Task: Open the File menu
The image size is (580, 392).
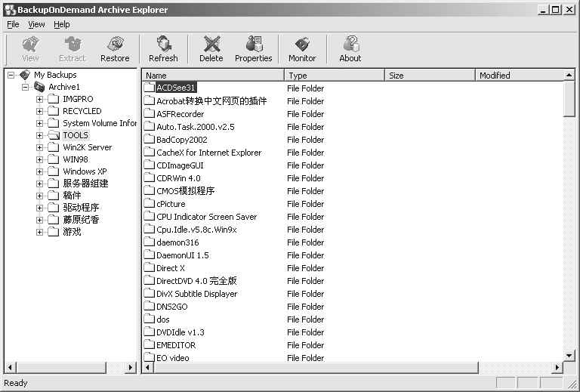Action: point(13,24)
